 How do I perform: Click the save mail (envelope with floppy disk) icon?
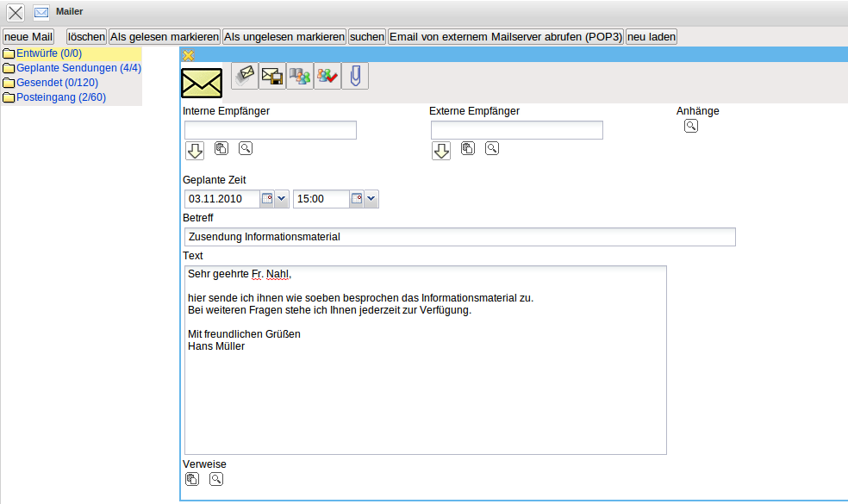(272, 76)
